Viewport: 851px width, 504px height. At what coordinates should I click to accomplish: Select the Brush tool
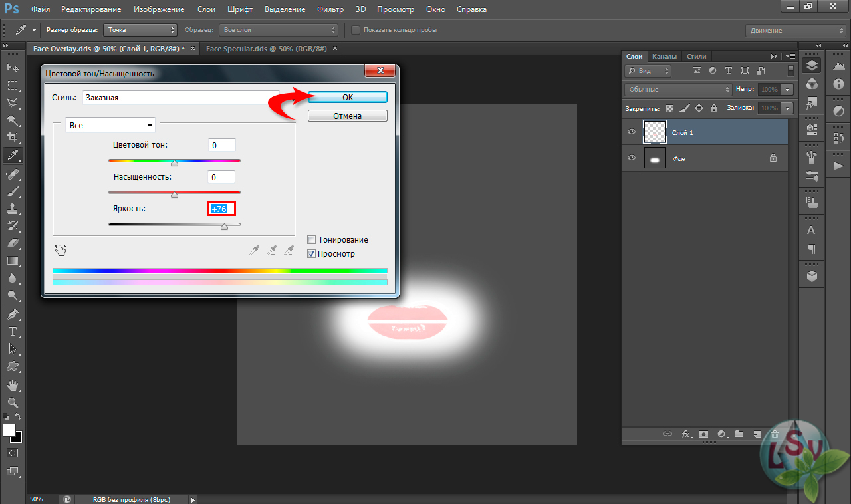(13, 191)
